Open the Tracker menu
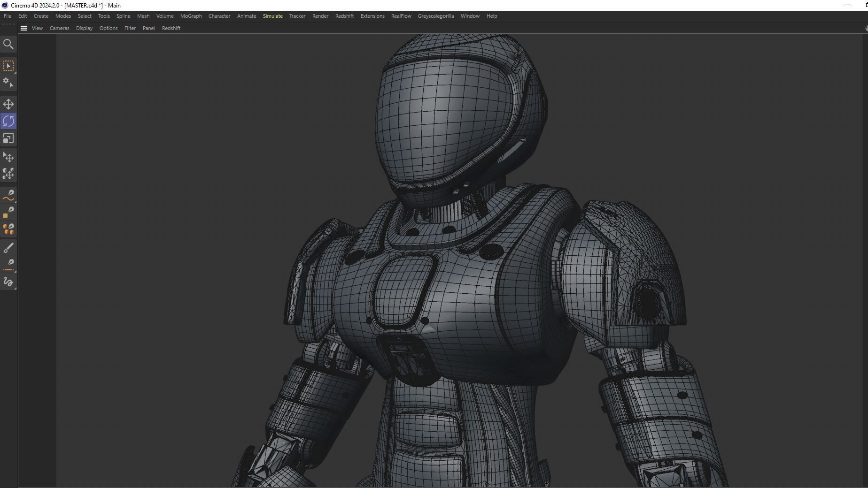This screenshot has height=488, width=868. (297, 16)
